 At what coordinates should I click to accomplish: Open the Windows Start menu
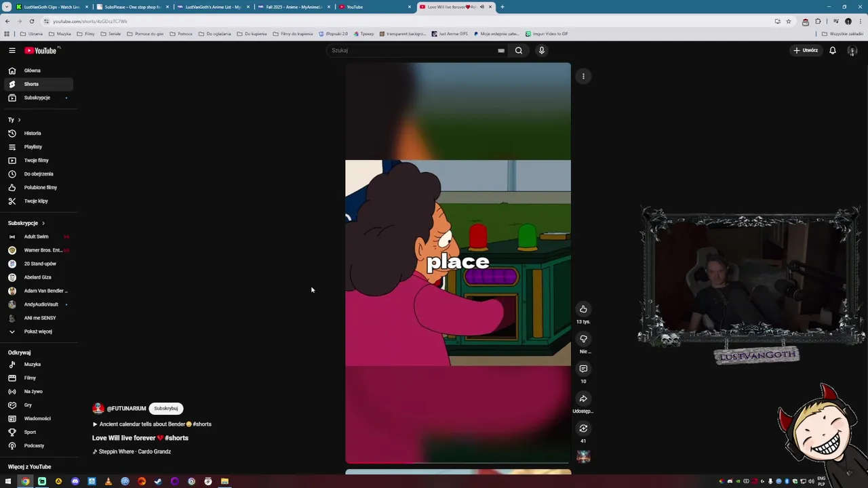tap(8, 481)
